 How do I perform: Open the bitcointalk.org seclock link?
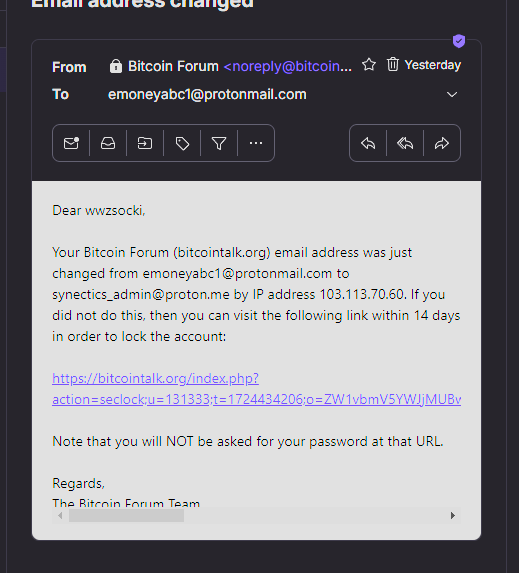point(256,389)
